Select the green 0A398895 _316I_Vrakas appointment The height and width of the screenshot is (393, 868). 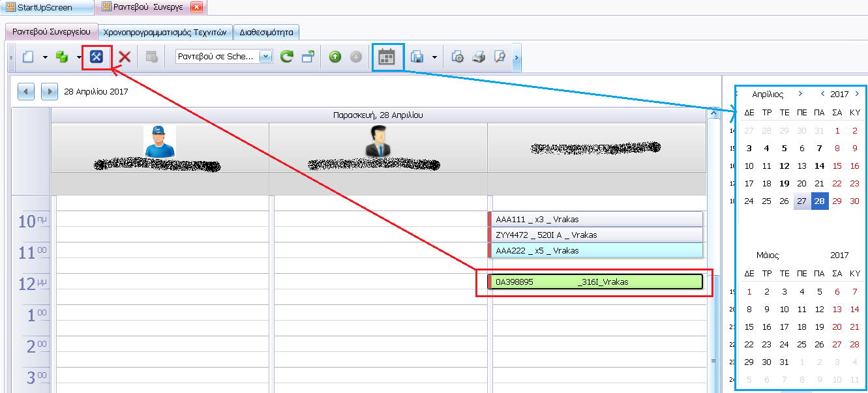pyautogui.click(x=595, y=282)
